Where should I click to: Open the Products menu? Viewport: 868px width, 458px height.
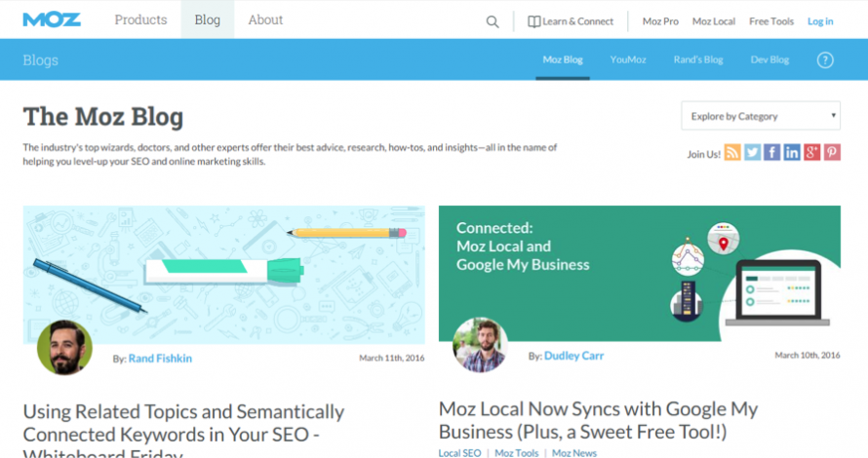(x=140, y=19)
